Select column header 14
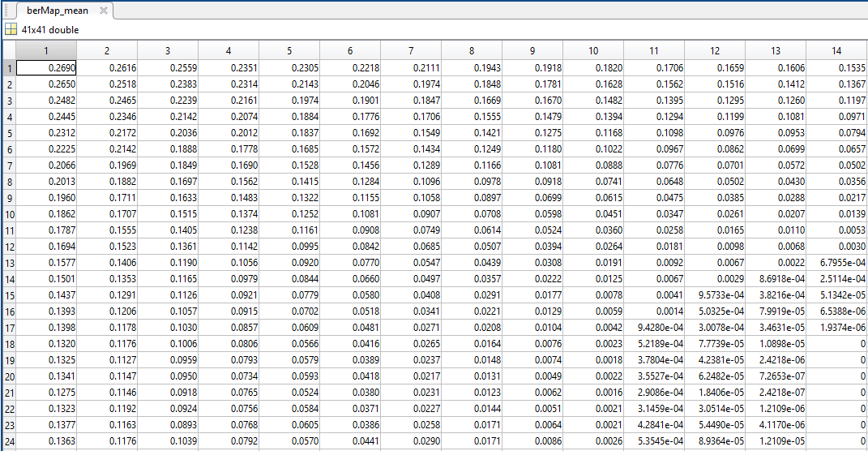The image size is (868, 451). click(836, 50)
